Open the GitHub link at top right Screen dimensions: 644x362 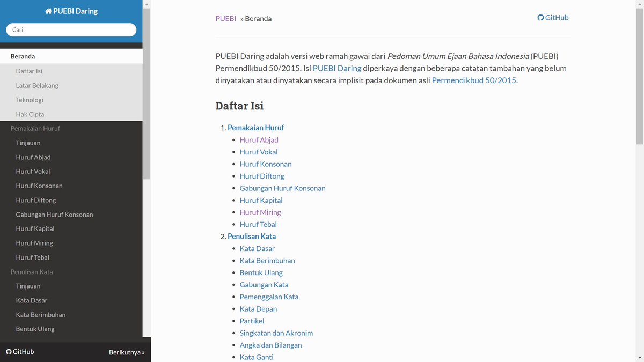(553, 17)
